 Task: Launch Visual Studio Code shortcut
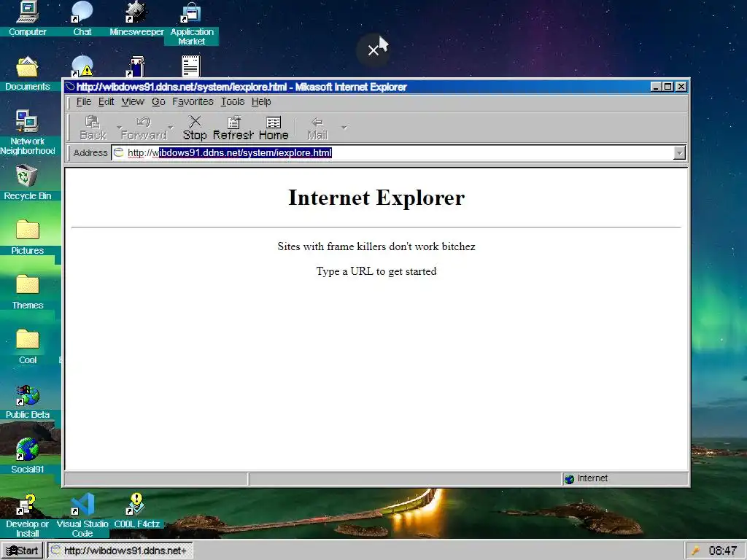tap(82, 516)
